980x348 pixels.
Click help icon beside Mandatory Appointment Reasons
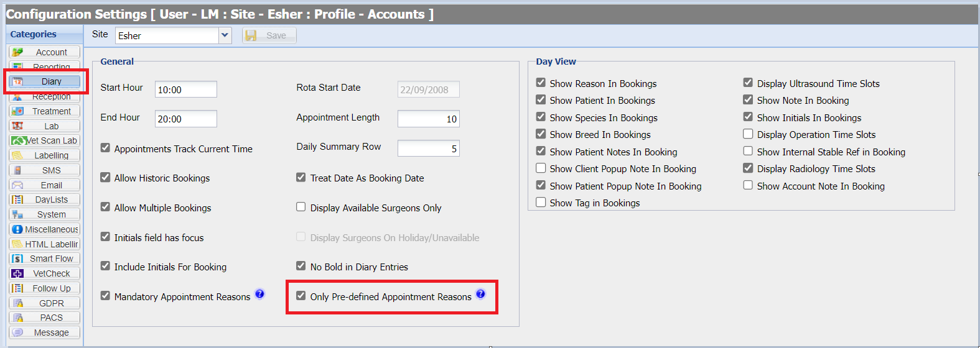[x=260, y=294]
